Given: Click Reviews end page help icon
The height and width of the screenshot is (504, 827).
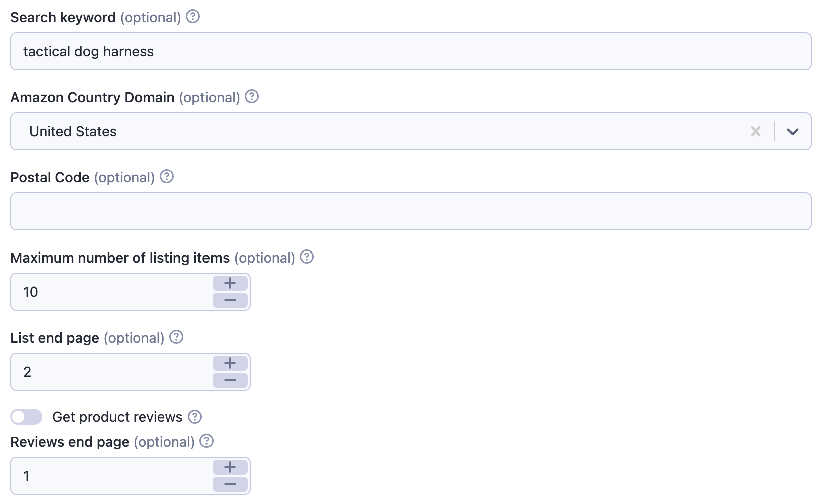Looking at the screenshot, I should point(206,441).
